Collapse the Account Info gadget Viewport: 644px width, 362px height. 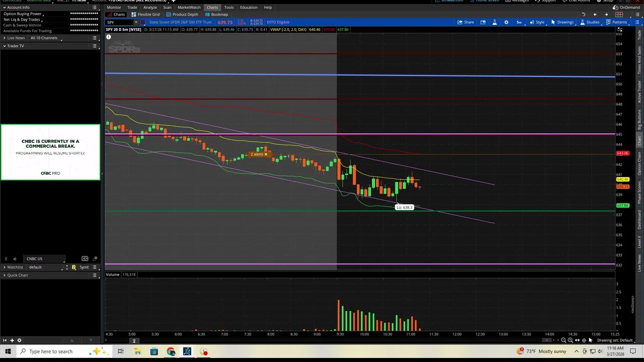pyautogui.click(x=5, y=7)
